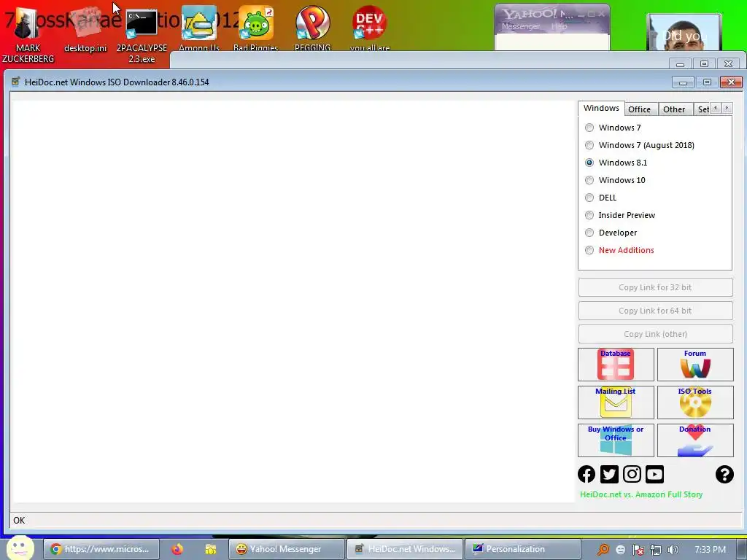Click the Firefox taskbar icon

click(x=177, y=549)
